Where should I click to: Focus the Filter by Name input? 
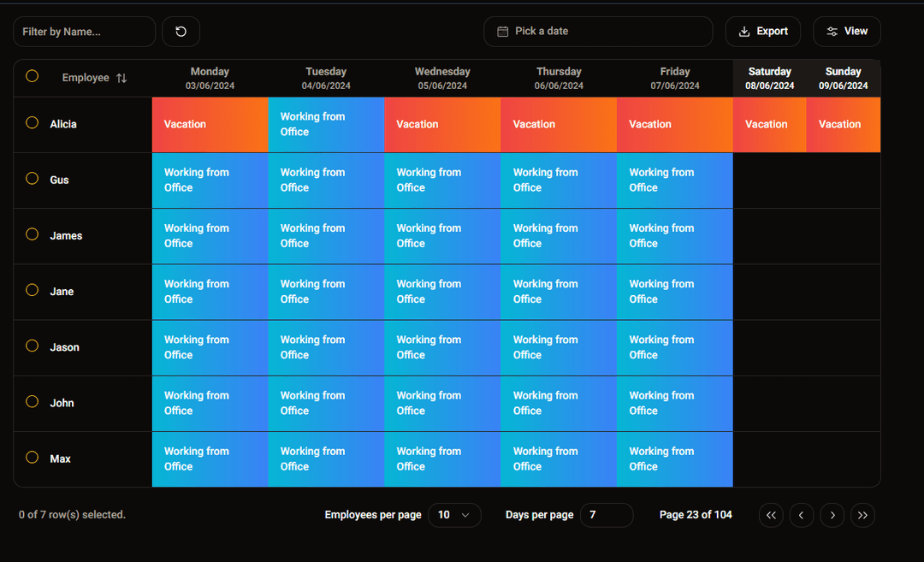(84, 32)
